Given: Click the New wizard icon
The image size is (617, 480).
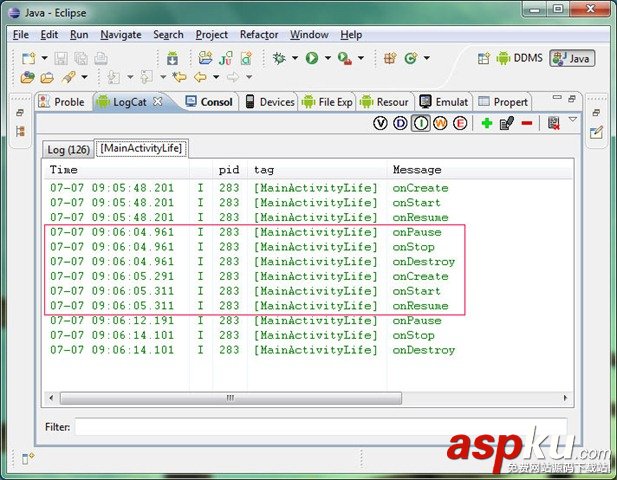Looking at the screenshot, I should (x=28, y=59).
